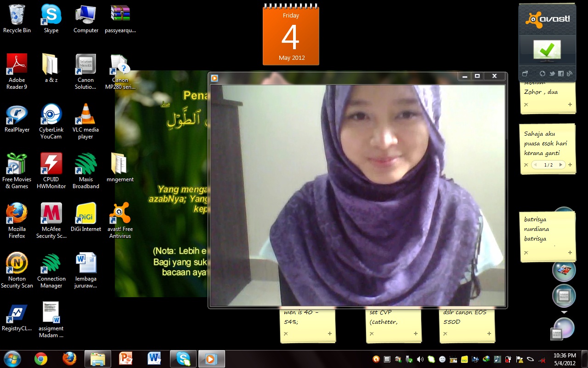Launch Norton Security Scan desktop shortcut
The image size is (588, 368).
[x=17, y=270]
